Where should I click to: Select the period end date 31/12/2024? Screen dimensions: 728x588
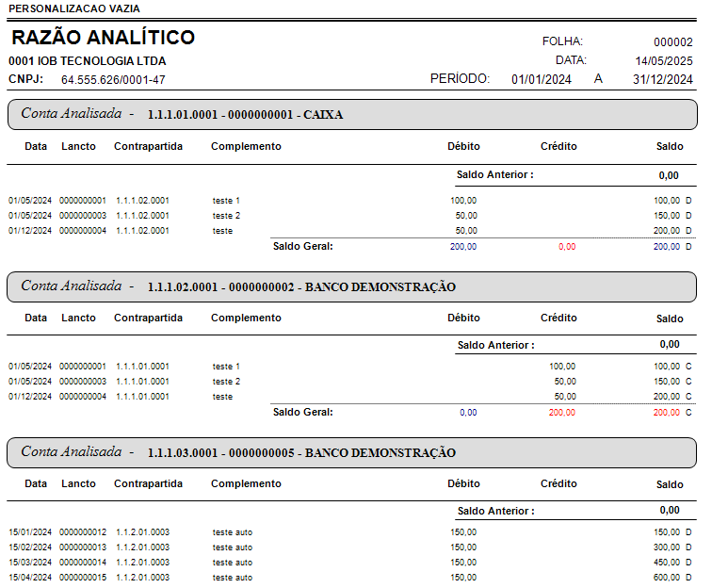pos(663,79)
